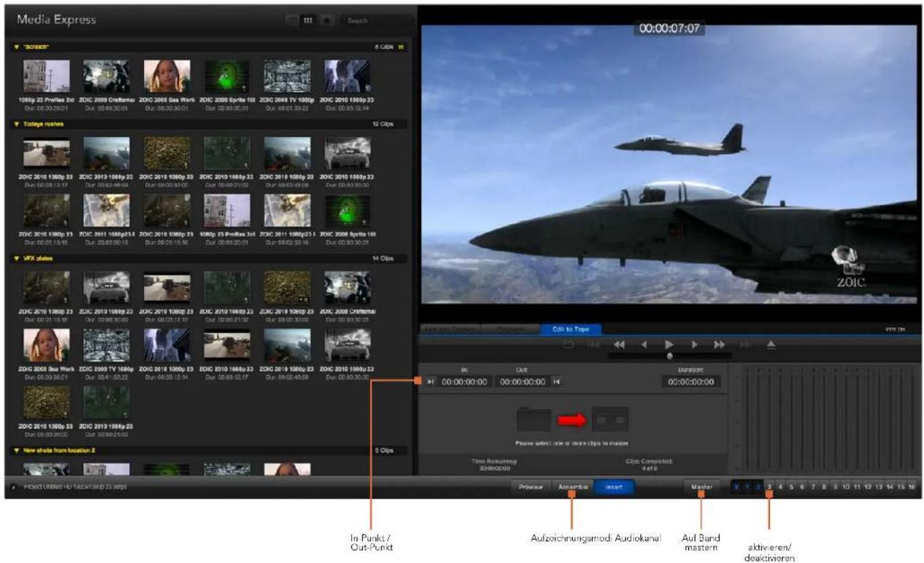This screenshot has height=563, width=924.
Task: Click the "12 Clips" count label
Action: coord(383,124)
